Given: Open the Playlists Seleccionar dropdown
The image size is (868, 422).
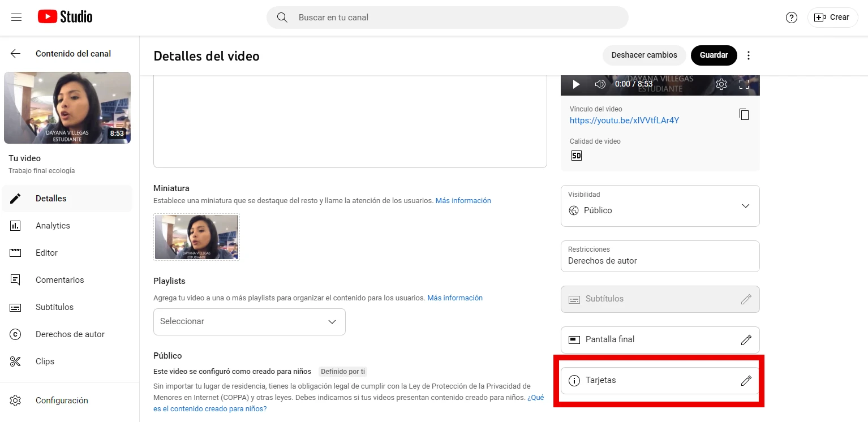Looking at the screenshot, I should click(249, 321).
